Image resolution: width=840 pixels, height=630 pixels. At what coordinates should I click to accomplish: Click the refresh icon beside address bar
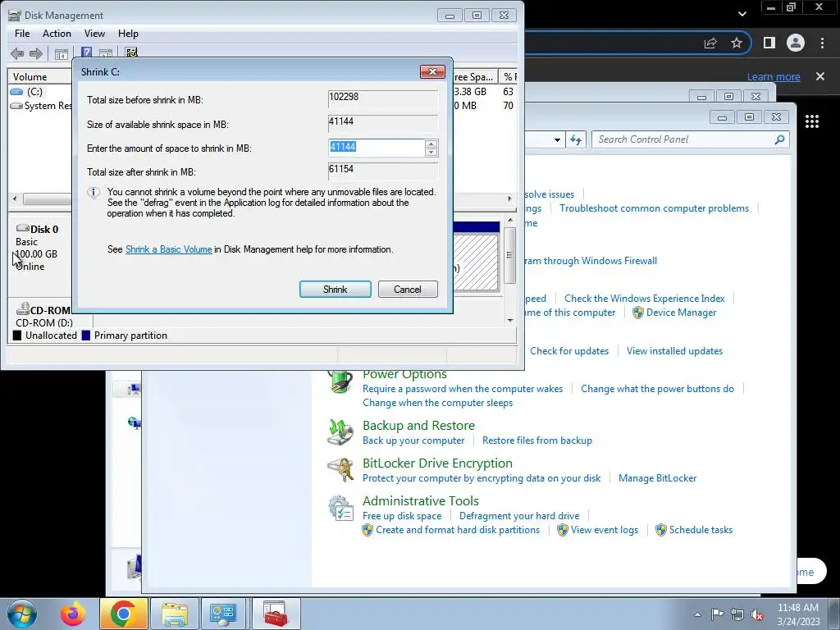point(576,139)
